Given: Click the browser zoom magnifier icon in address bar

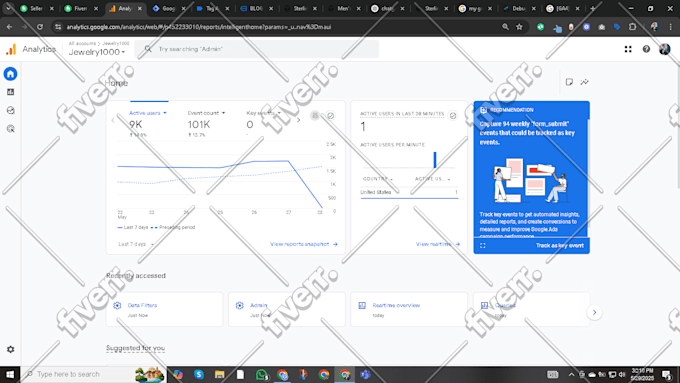Looking at the screenshot, I should (x=505, y=27).
